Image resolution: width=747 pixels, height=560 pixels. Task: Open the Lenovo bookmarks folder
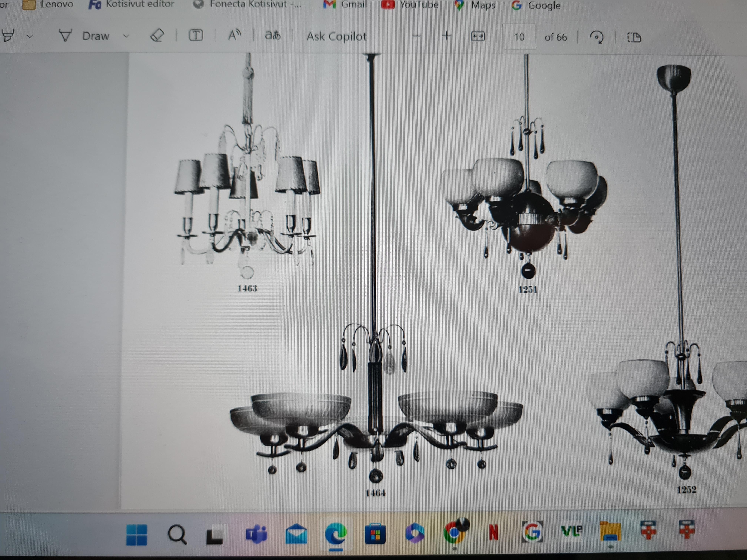(x=48, y=4)
